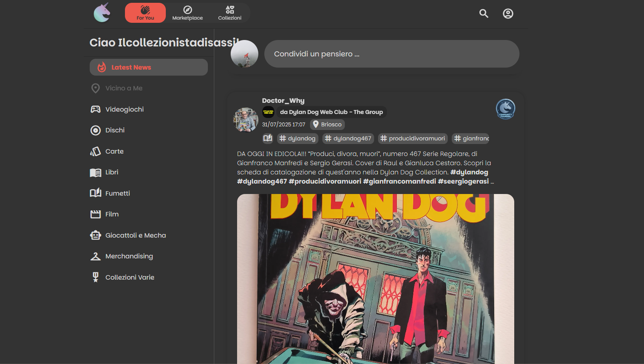644x364 pixels.
Task: Click the unicorn logo icon
Action: pyautogui.click(x=102, y=13)
